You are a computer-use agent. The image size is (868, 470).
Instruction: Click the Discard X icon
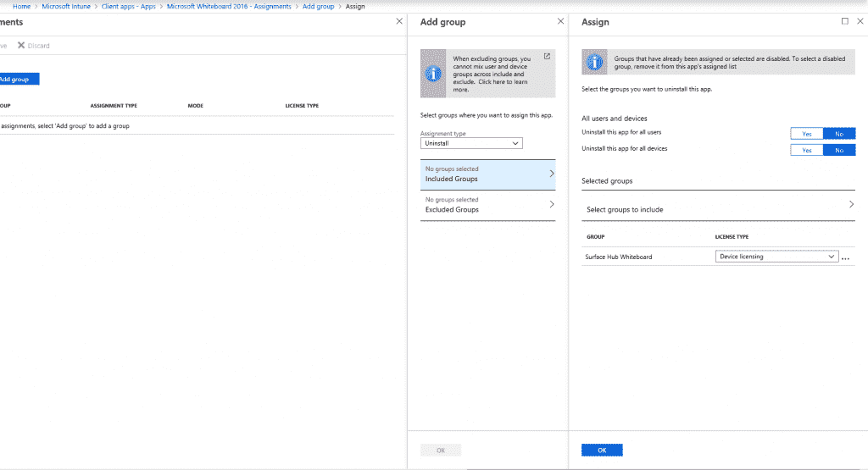click(x=21, y=46)
